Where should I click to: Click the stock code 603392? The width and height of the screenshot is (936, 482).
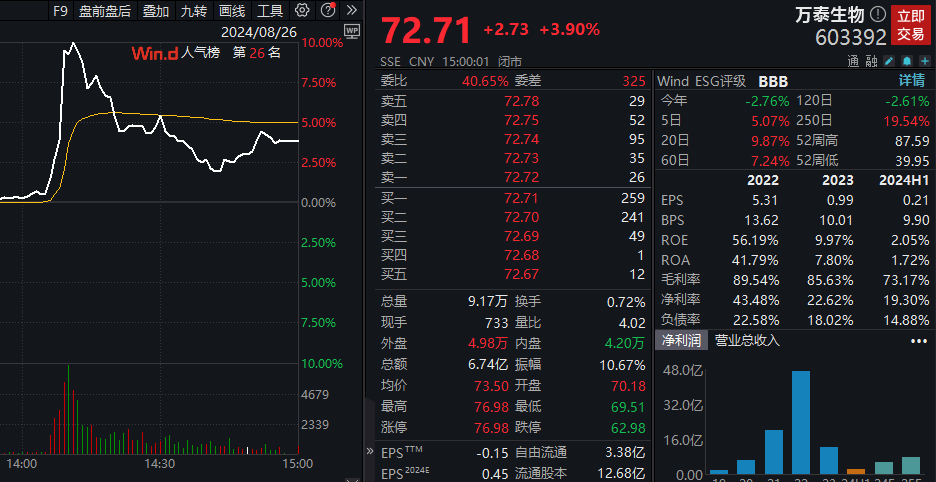pos(851,37)
